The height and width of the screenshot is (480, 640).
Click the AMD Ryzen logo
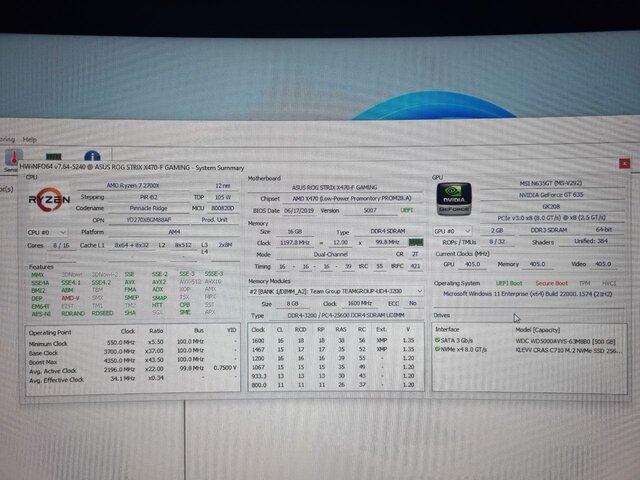coord(46,199)
